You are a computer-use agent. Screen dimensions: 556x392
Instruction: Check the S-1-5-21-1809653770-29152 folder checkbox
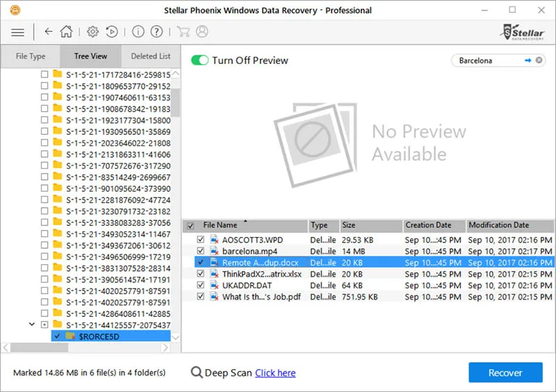point(44,85)
